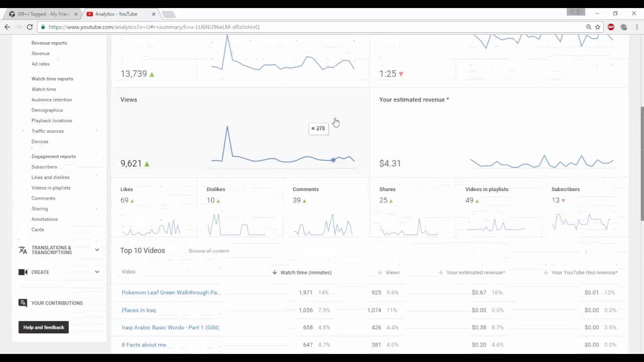Switch to the Tagged - My Friends tab
Viewport: 644px width, 362px height.
pyautogui.click(x=43, y=14)
